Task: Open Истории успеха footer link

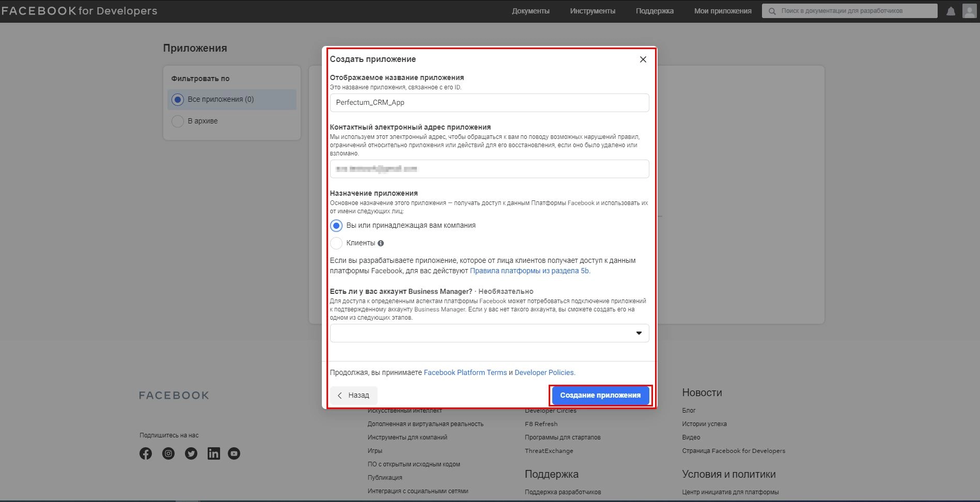Action: tap(704, 424)
